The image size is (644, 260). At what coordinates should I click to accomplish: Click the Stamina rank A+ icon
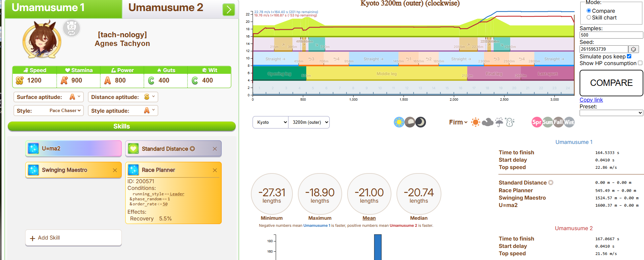pos(64,81)
